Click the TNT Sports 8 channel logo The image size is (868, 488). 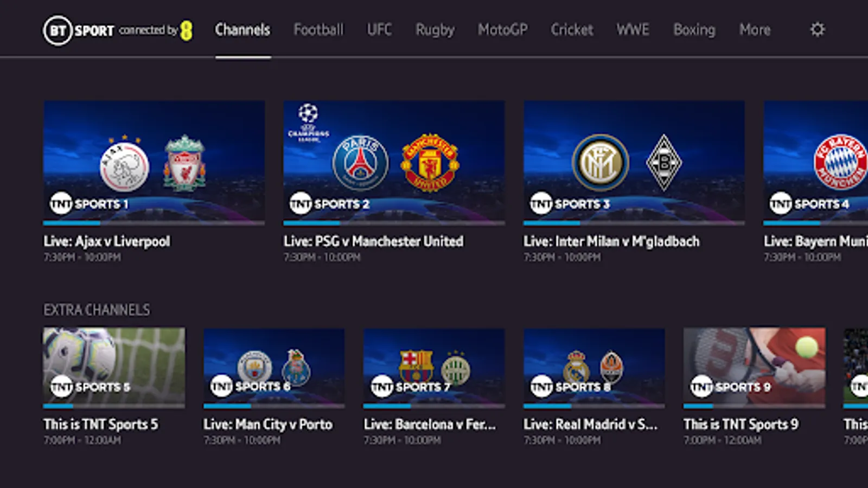pos(570,387)
